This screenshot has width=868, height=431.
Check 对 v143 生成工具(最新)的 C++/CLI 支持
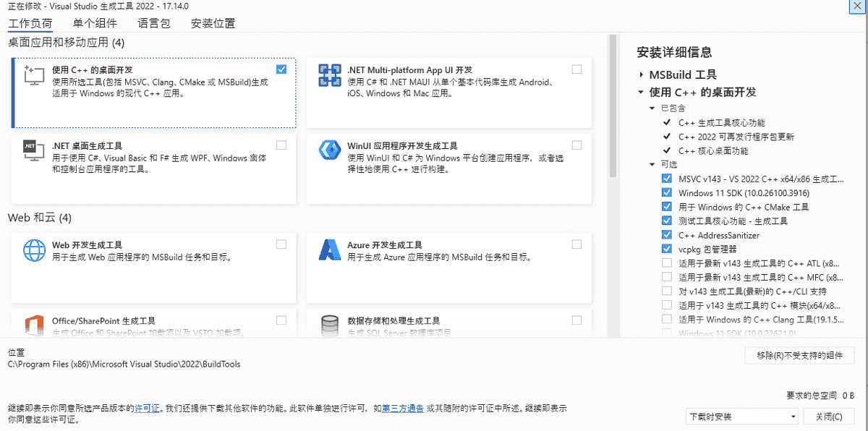666,291
